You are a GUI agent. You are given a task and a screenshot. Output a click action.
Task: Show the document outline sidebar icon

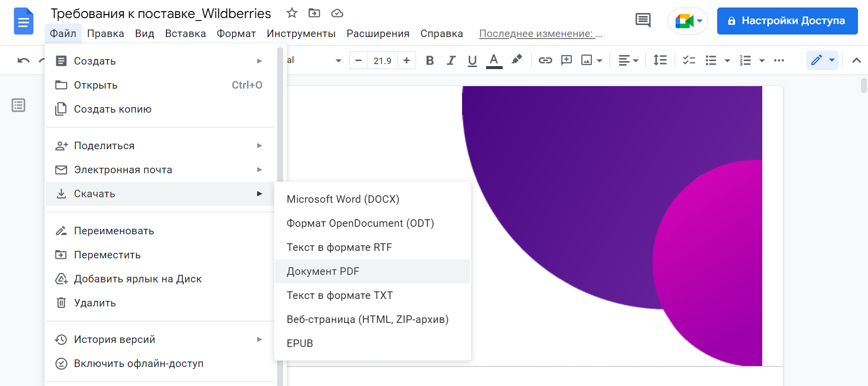[x=19, y=105]
